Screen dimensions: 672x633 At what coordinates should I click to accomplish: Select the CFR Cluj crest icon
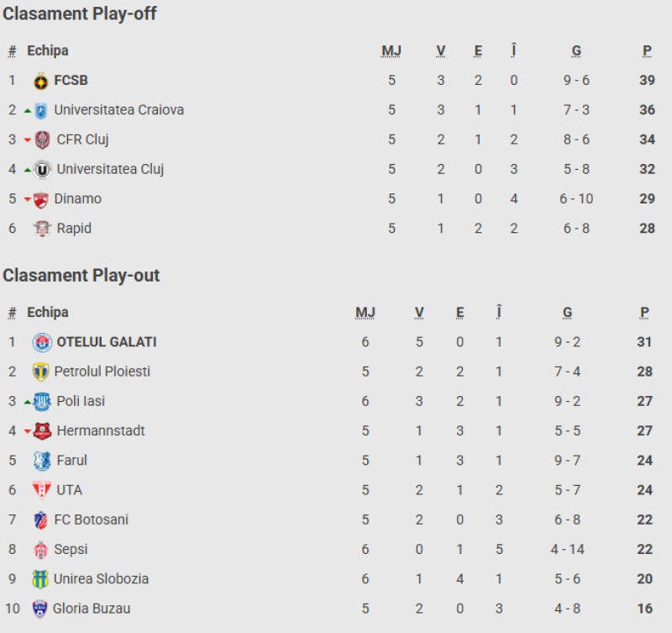(x=42, y=140)
